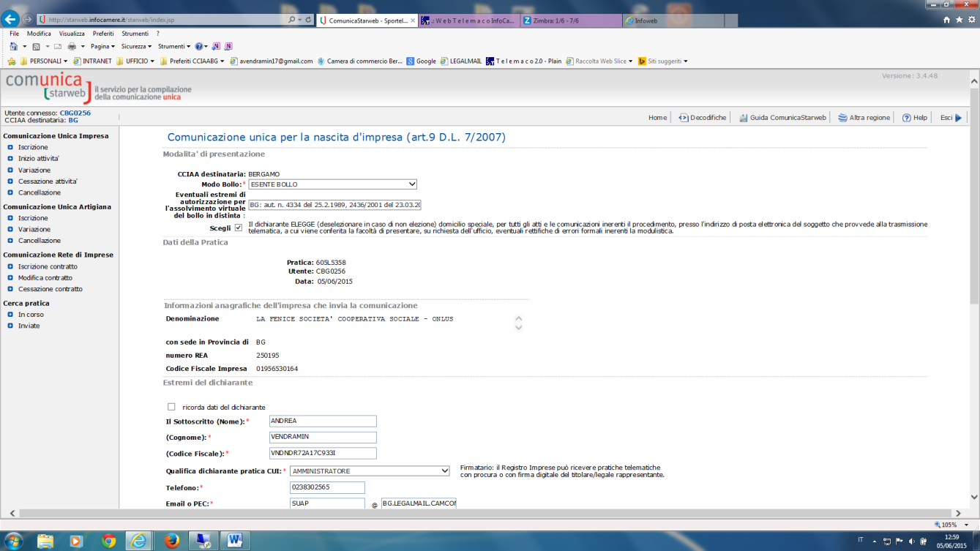Open File Explorer from taskbar
This screenshot has width=980, height=551.
click(x=45, y=541)
